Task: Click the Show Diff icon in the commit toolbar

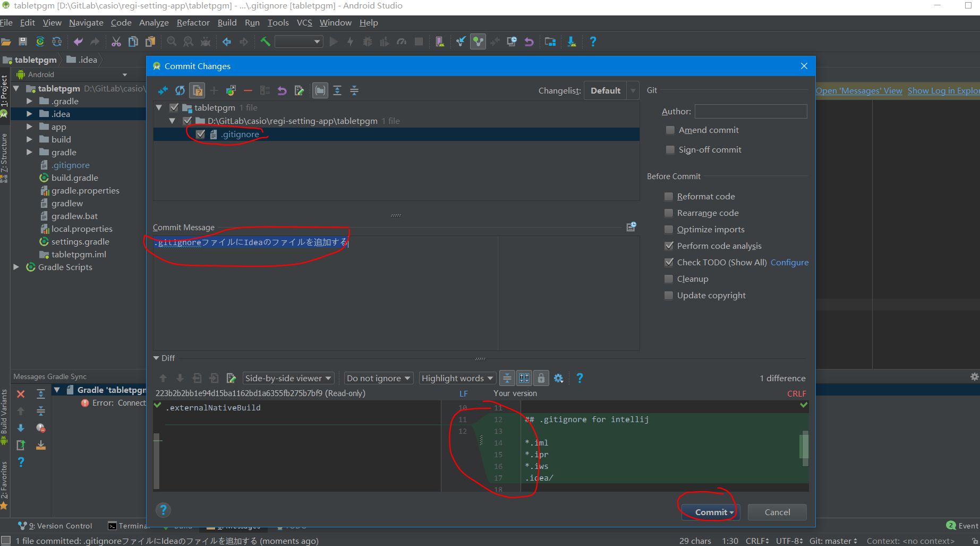Action: click(163, 91)
